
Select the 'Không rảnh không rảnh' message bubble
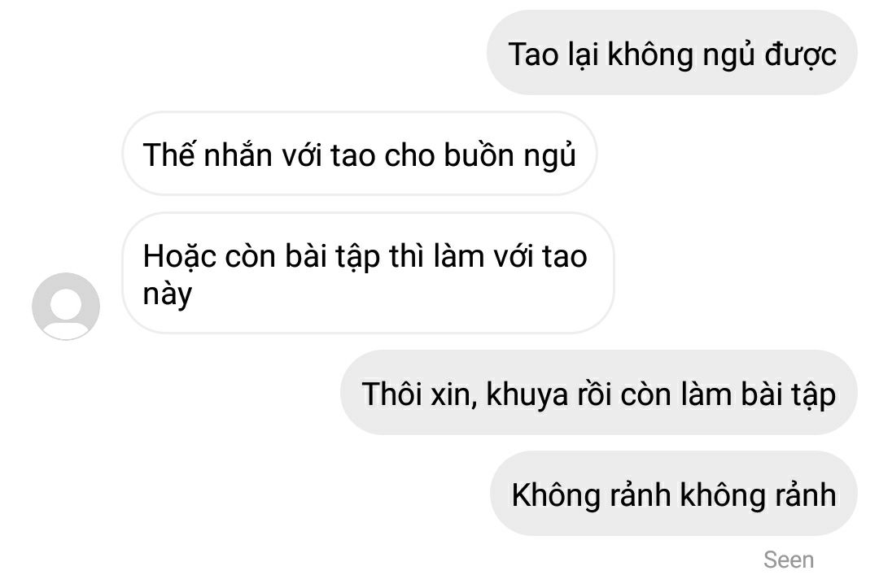click(x=674, y=494)
